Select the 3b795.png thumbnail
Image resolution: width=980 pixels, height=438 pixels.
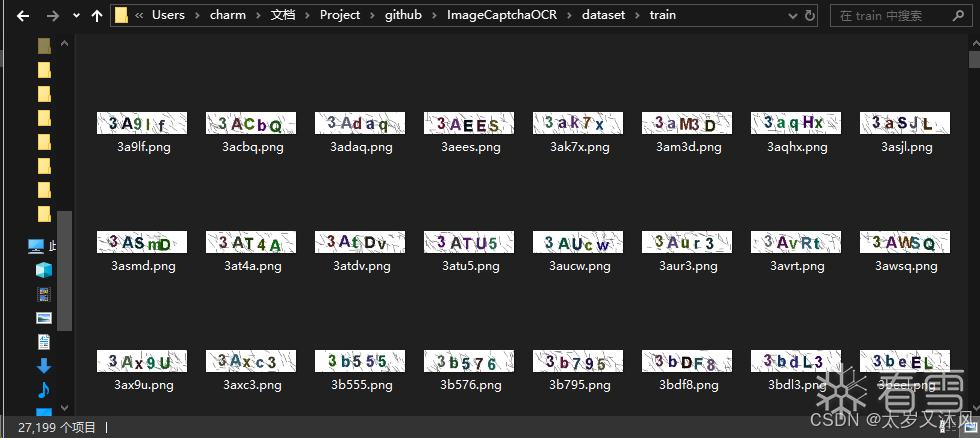point(578,361)
